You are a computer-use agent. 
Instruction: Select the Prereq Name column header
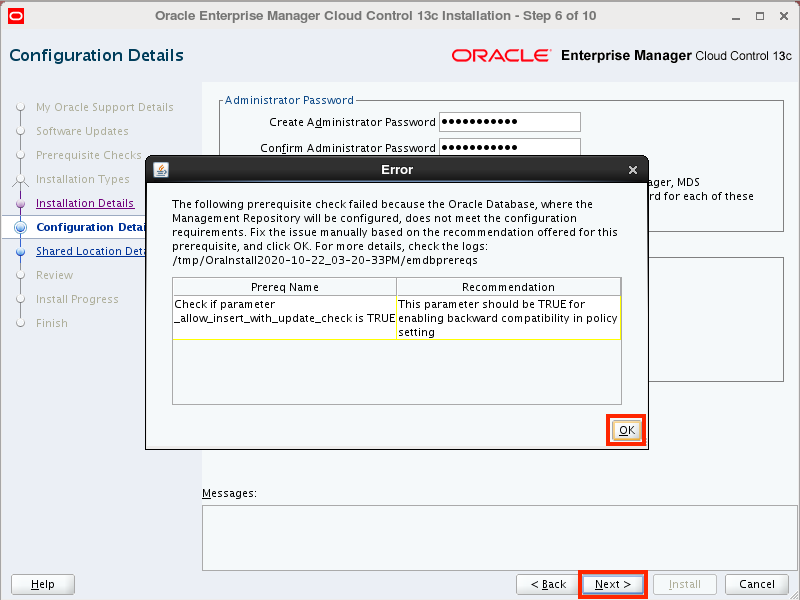pyautogui.click(x=285, y=287)
